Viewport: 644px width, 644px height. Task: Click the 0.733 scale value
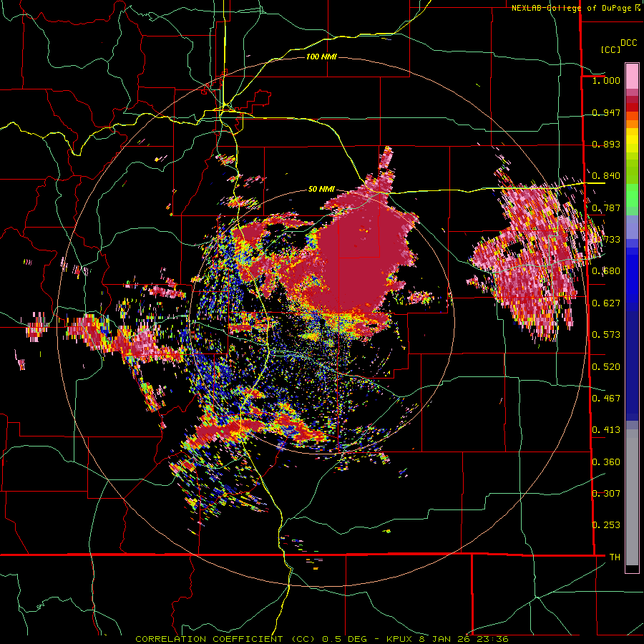[x=606, y=240]
